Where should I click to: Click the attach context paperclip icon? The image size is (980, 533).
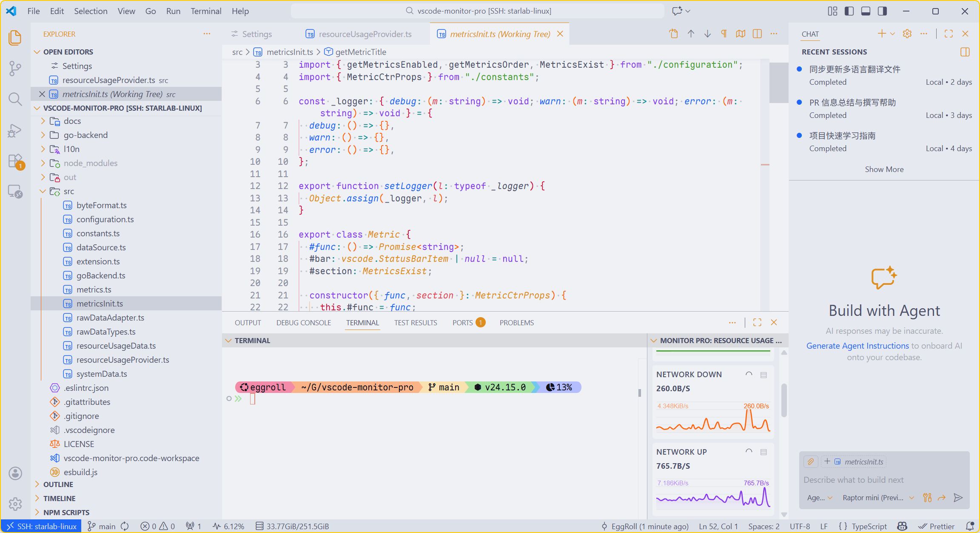pyautogui.click(x=811, y=461)
